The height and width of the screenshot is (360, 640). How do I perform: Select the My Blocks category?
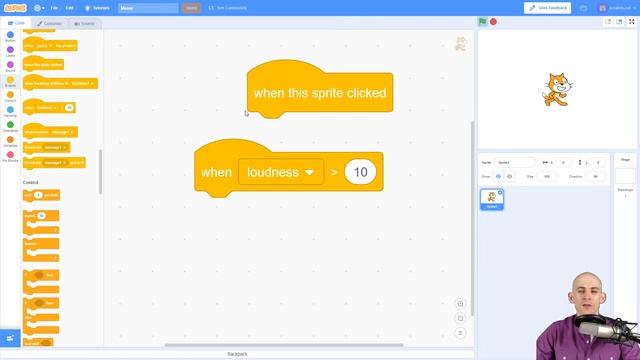[10, 157]
